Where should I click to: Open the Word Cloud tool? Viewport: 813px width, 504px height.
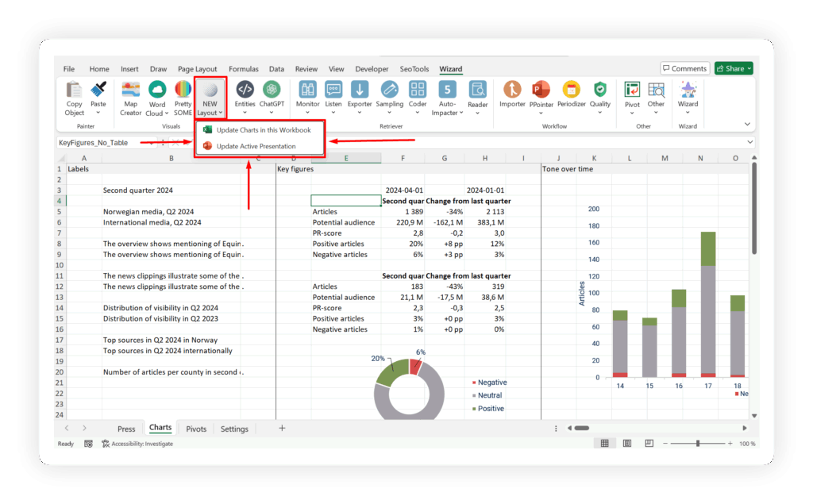pos(157,90)
